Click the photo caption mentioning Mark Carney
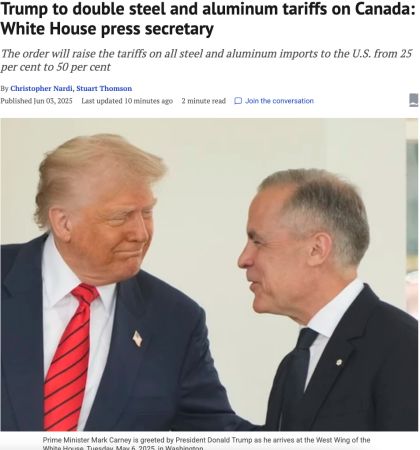The height and width of the screenshot is (450, 420). [x=206, y=444]
